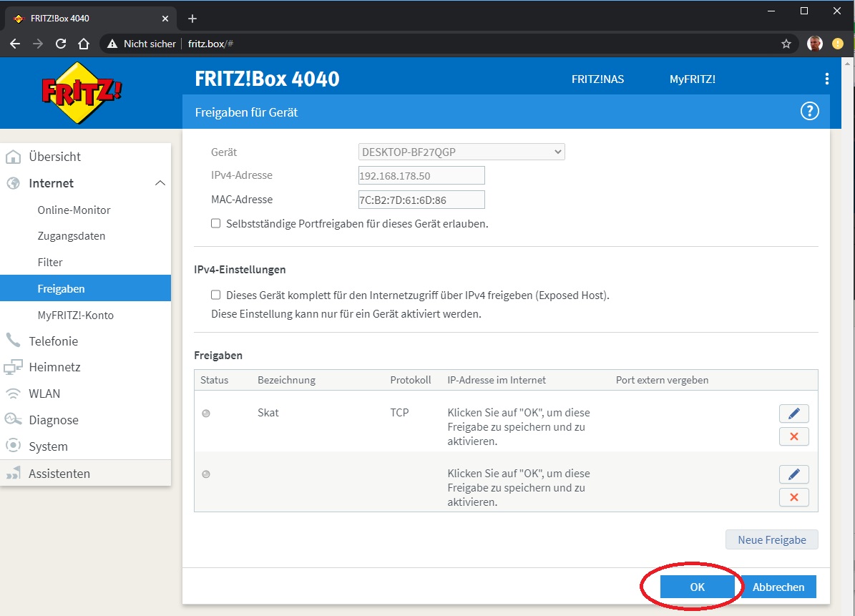This screenshot has width=855, height=616.
Task: Click the OK button to save
Action: click(x=697, y=587)
